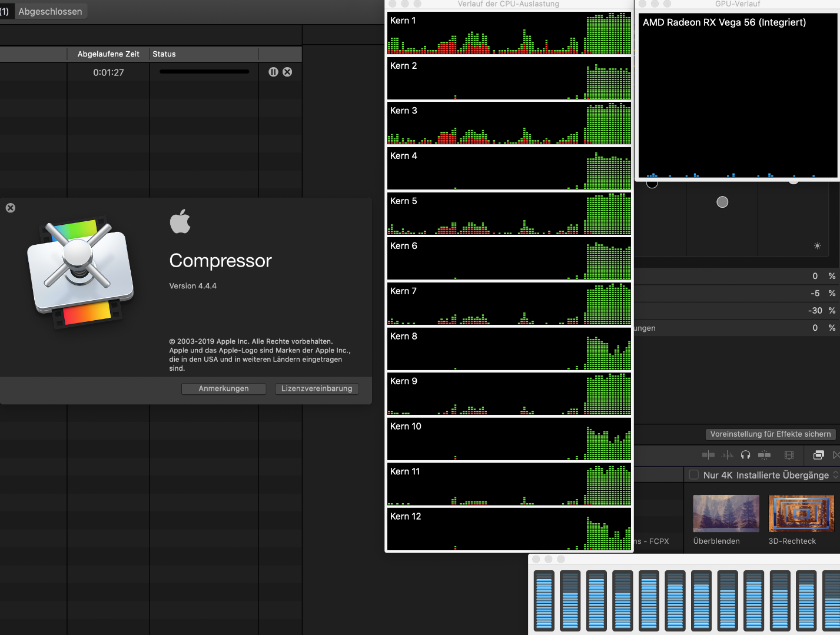Select the Überblenden transition thumbnail
Screen dimensions: 840x635
[x=726, y=513]
